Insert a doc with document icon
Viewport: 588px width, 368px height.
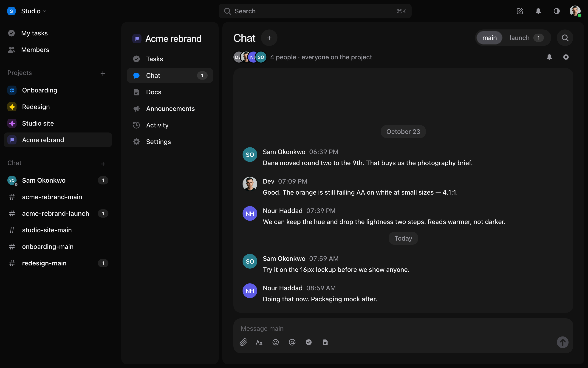pos(325,342)
